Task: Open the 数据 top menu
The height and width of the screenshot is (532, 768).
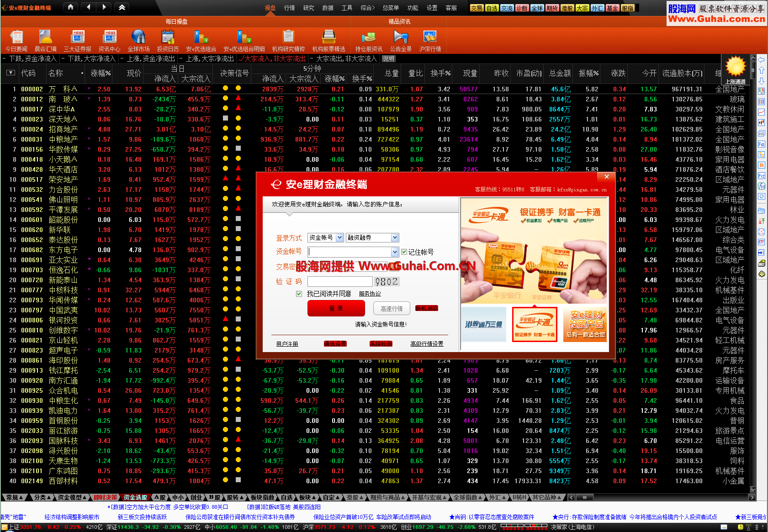Action: coord(328,8)
